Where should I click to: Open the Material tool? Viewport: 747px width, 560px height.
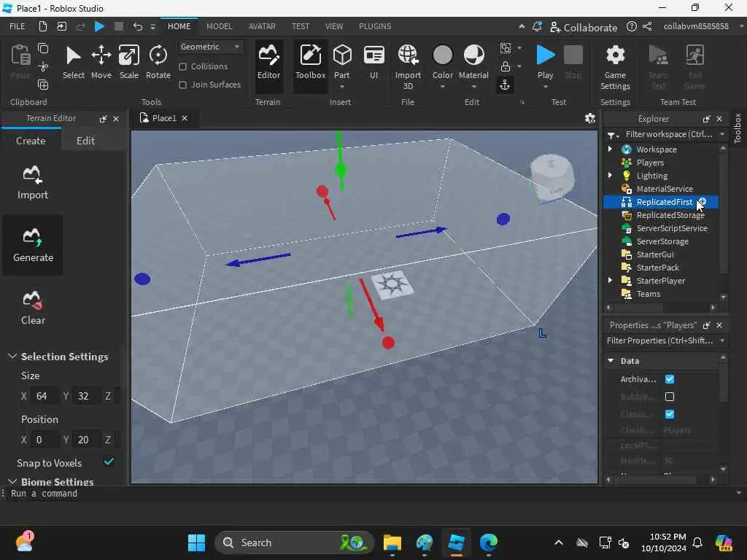coord(473,61)
